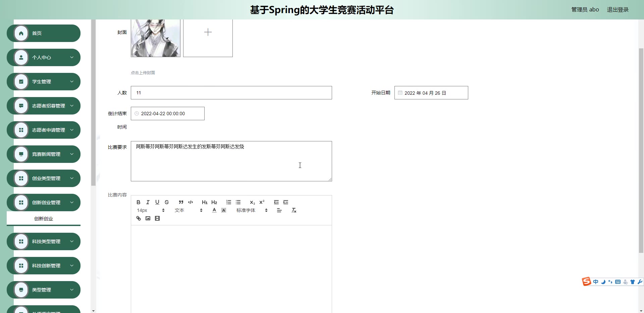Open the 志愿者招募管理 menu label
This screenshot has width=644, height=313.
(x=49, y=106)
